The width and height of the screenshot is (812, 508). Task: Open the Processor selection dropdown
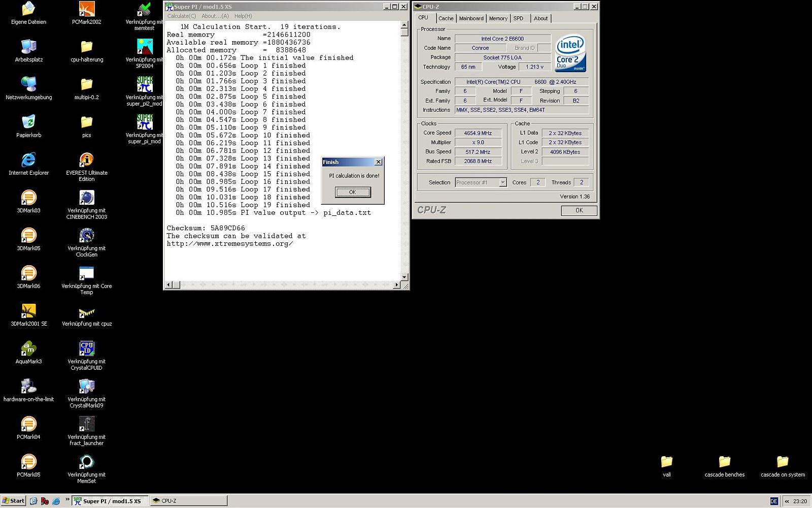502,182
